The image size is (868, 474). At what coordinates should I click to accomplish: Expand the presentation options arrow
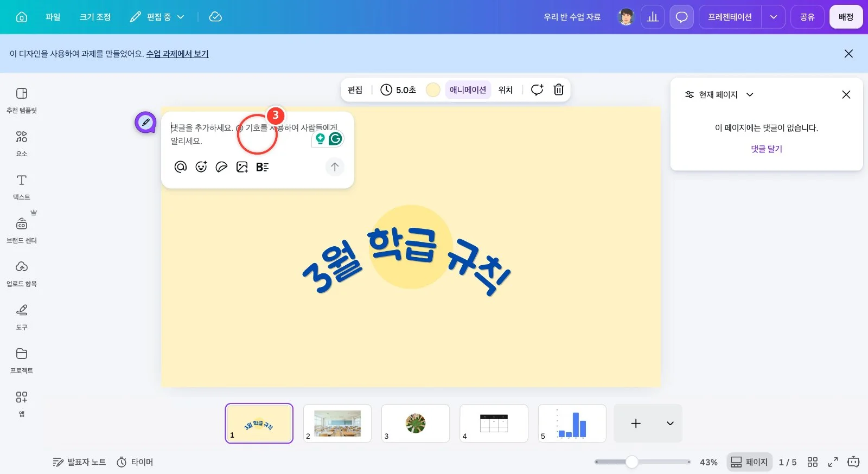774,17
